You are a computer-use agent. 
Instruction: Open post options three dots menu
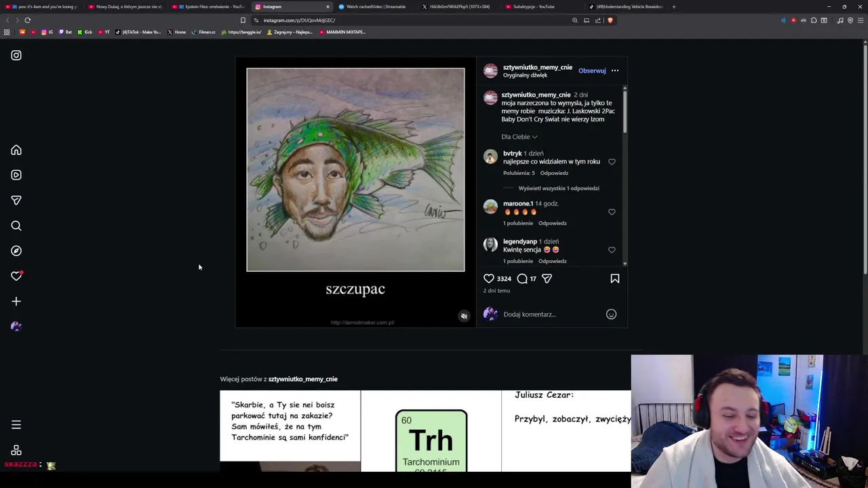tap(615, 70)
